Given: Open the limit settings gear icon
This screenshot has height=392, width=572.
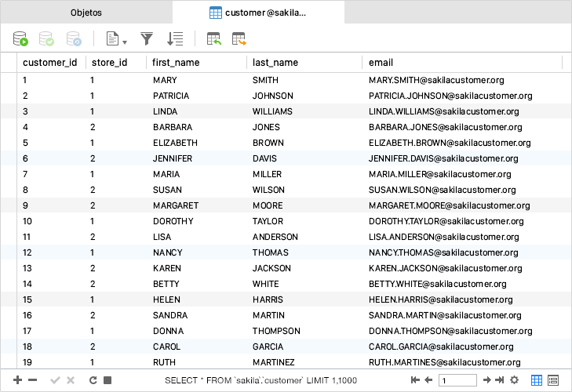Looking at the screenshot, I should 514,380.
